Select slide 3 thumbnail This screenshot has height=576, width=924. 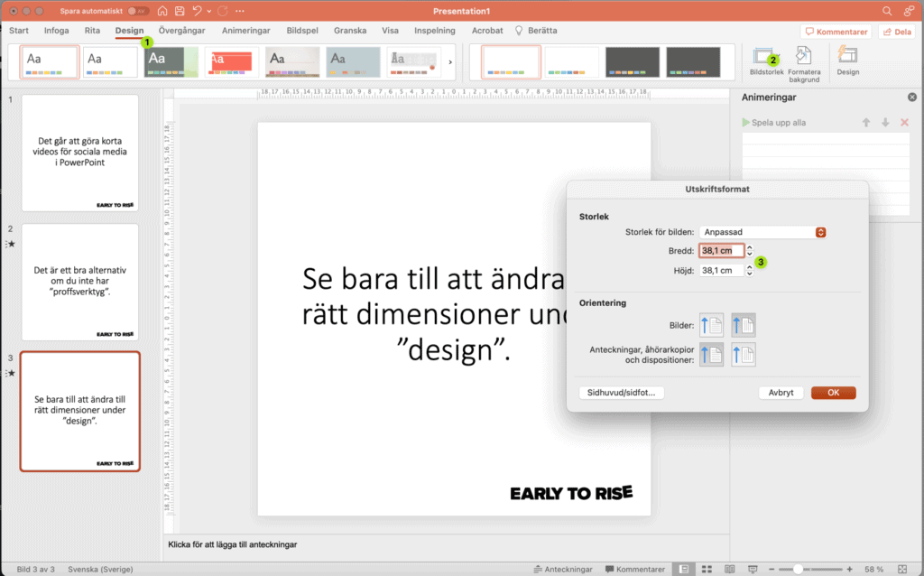[80, 412]
